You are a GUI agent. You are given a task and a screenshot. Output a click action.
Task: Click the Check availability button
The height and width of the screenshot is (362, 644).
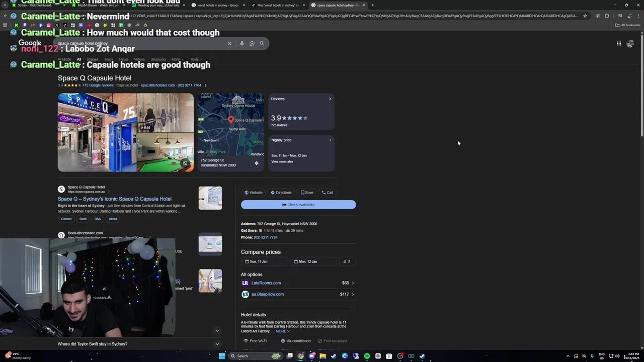[298, 205]
